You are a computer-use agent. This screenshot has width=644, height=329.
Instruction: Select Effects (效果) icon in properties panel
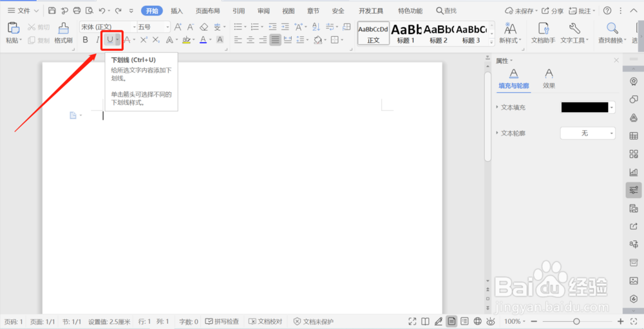tap(549, 79)
